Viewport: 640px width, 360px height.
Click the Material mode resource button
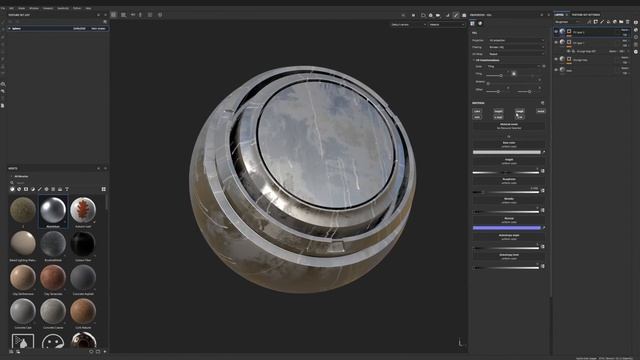click(509, 126)
